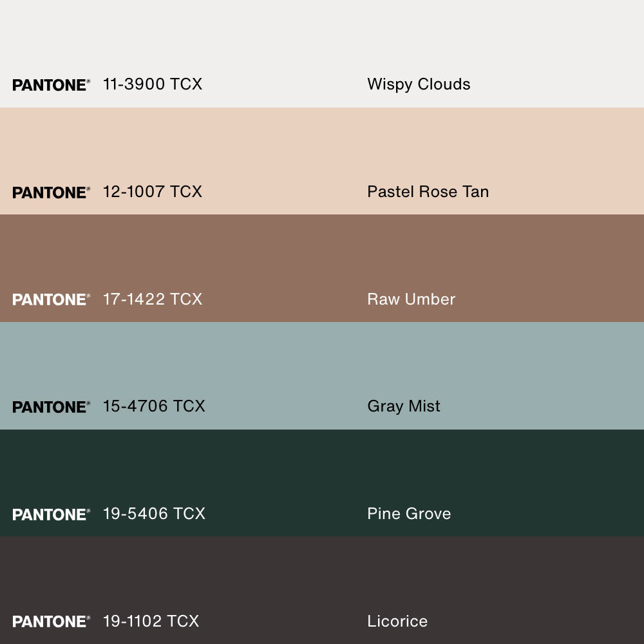Click the PANTONE logo on Pastel Rose Tan row
Screen dimensions: 644x644
[x=51, y=193]
